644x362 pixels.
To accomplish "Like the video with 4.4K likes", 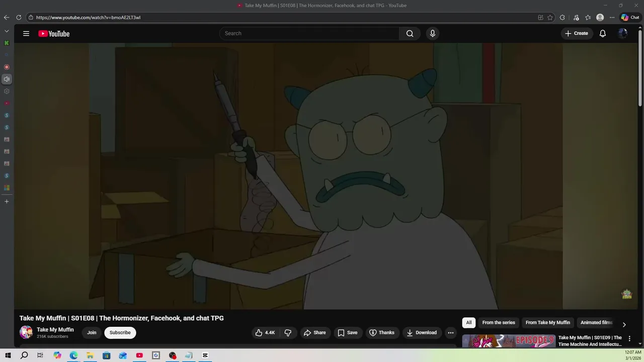I will [x=265, y=332].
